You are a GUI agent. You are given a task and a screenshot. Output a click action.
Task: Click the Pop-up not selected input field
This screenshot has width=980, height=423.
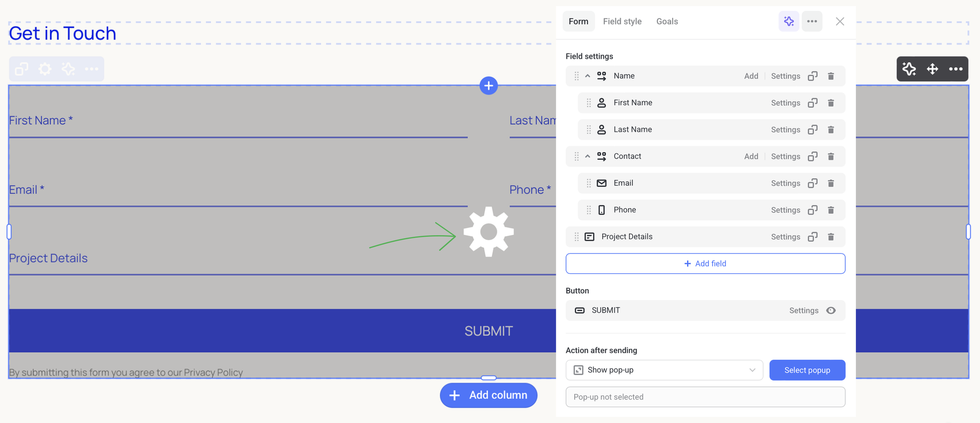pos(705,397)
